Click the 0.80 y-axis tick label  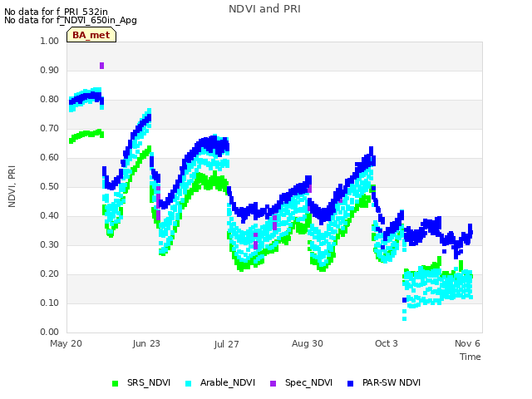tap(50, 100)
